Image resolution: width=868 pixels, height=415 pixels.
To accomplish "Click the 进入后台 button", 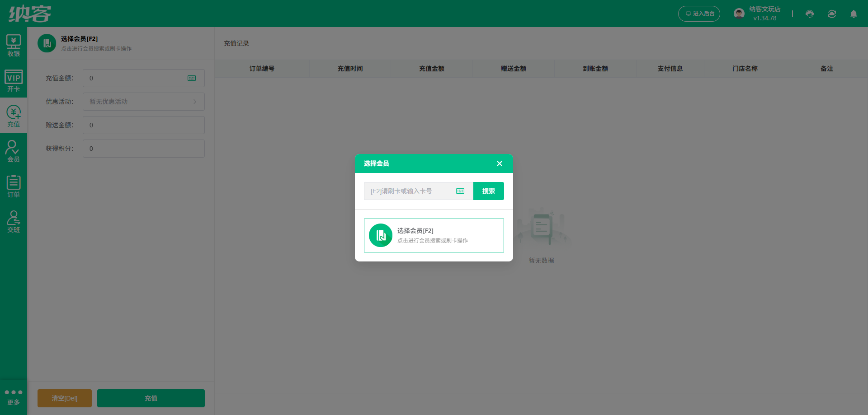I will (x=699, y=14).
